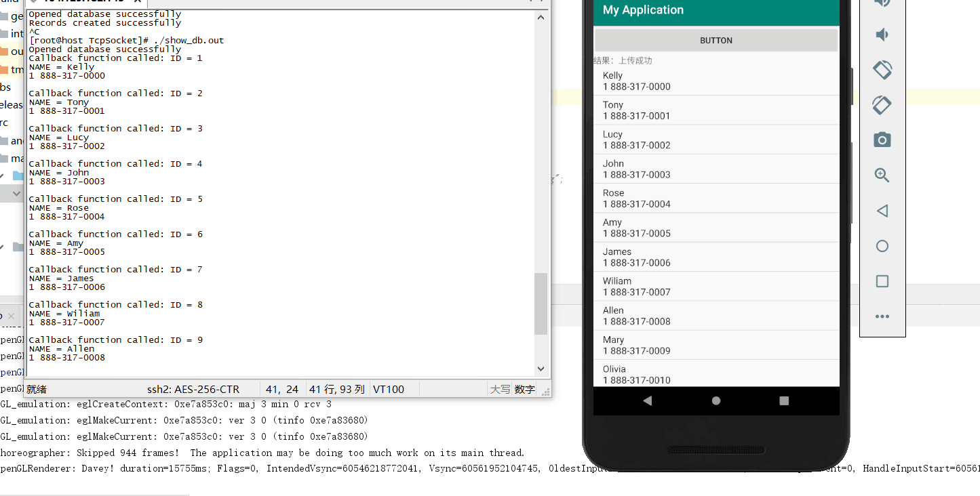Tap the phone's on-screen back navigation button
The width and height of the screenshot is (980, 496).
[x=647, y=400]
